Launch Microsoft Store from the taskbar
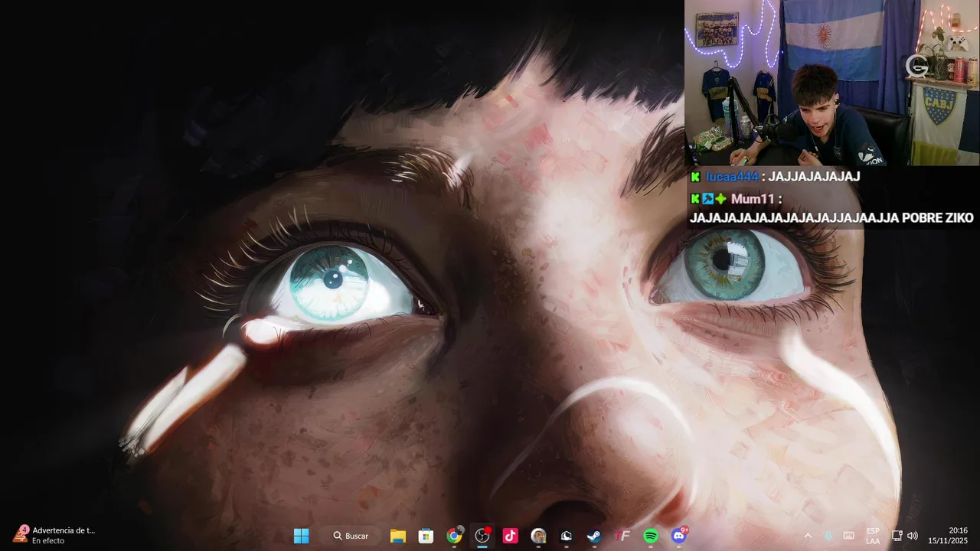Screen dimensions: 980x551 click(426, 536)
